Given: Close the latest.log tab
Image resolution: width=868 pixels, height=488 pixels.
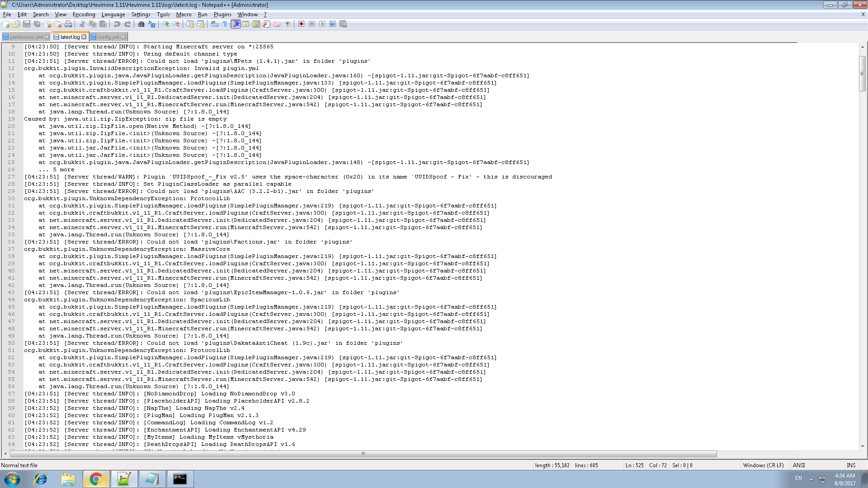Looking at the screenshot, I should pyautogui.click(x=84, y=37).
